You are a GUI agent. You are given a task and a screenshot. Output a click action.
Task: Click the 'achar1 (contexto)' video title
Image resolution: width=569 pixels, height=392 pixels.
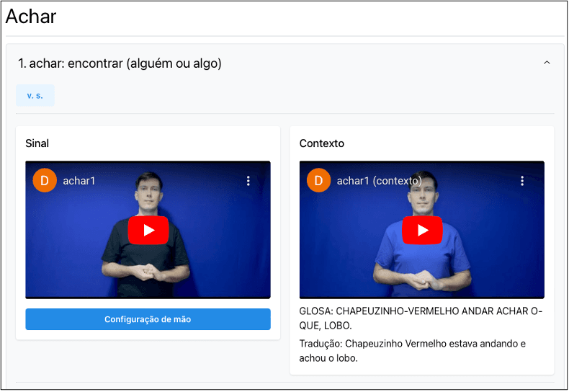(x=379, y=181)
